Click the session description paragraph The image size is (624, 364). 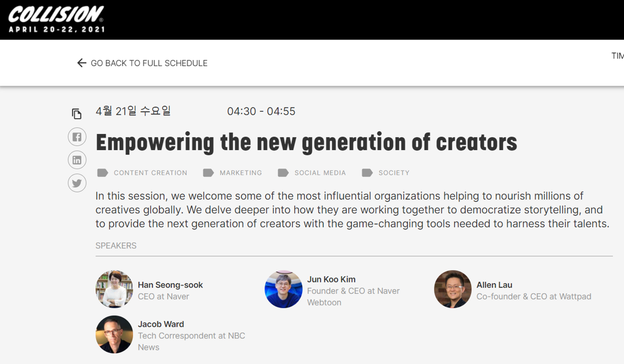(352, 209)
